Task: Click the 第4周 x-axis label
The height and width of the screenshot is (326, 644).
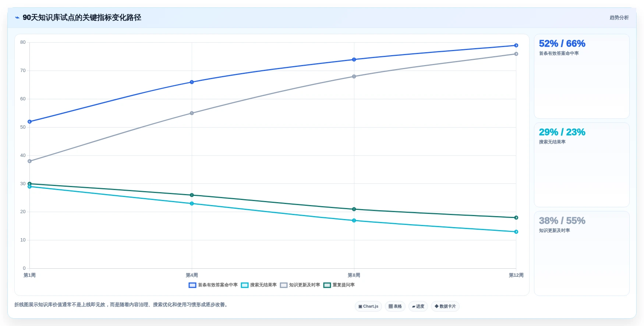Action: click(192, 275)
